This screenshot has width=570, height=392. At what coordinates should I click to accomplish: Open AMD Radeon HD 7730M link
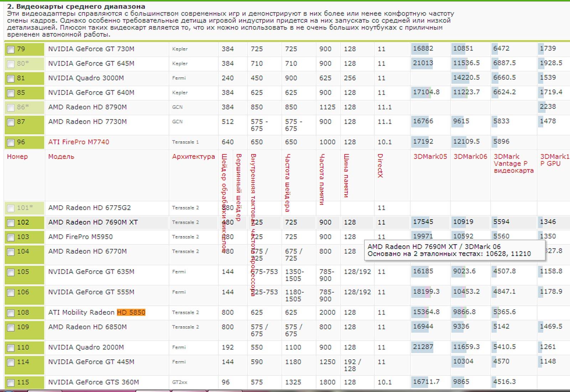click(x=87, y=122)
